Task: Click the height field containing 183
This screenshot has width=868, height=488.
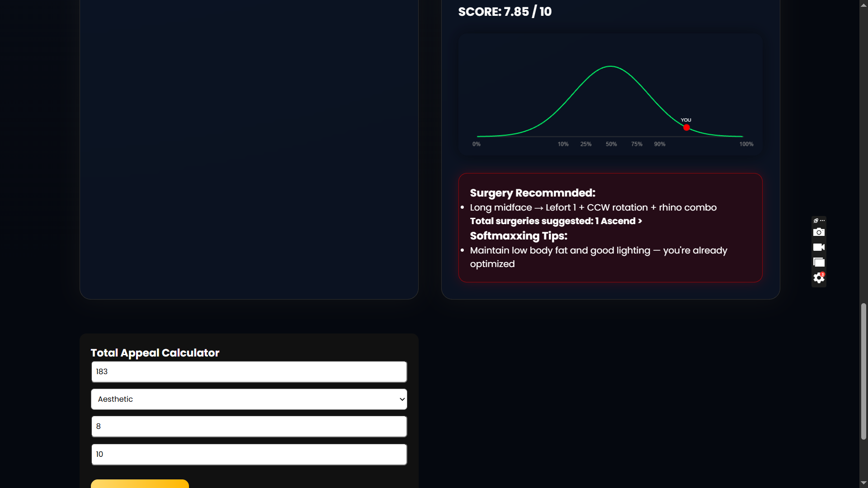Action: (249, 372)
